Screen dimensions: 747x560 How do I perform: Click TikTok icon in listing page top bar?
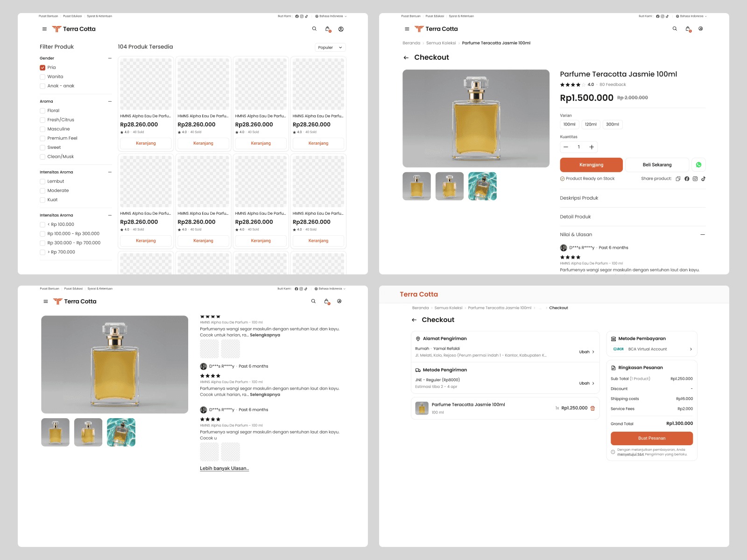click(306, 16)
